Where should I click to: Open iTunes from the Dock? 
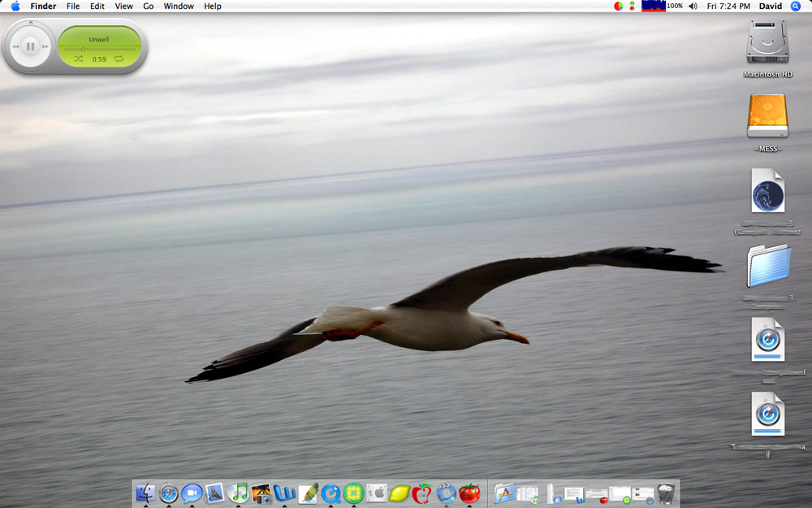click(238, 493)
